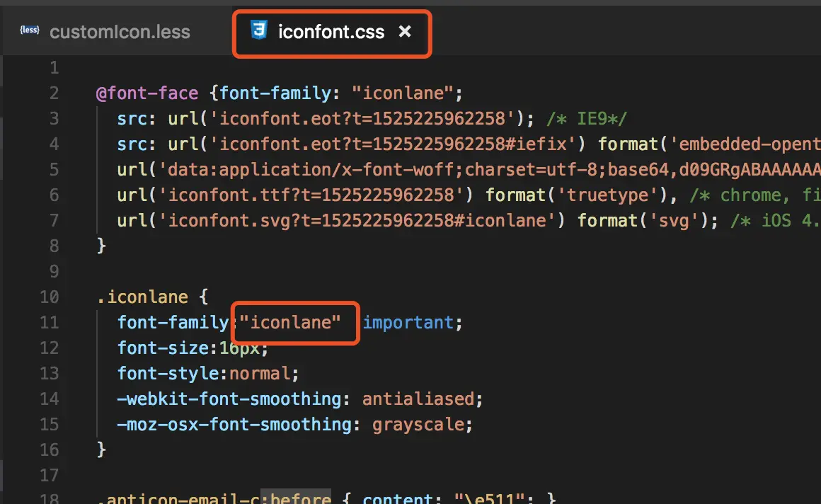Viewport: 821px width, 504px height.
Task: Click the closing brace on line 16
Action: click(101, 450)
